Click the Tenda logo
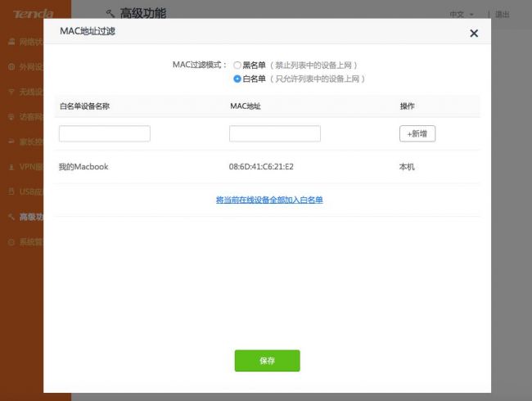This screenshot has width=532, height=401. click(34, 14)
